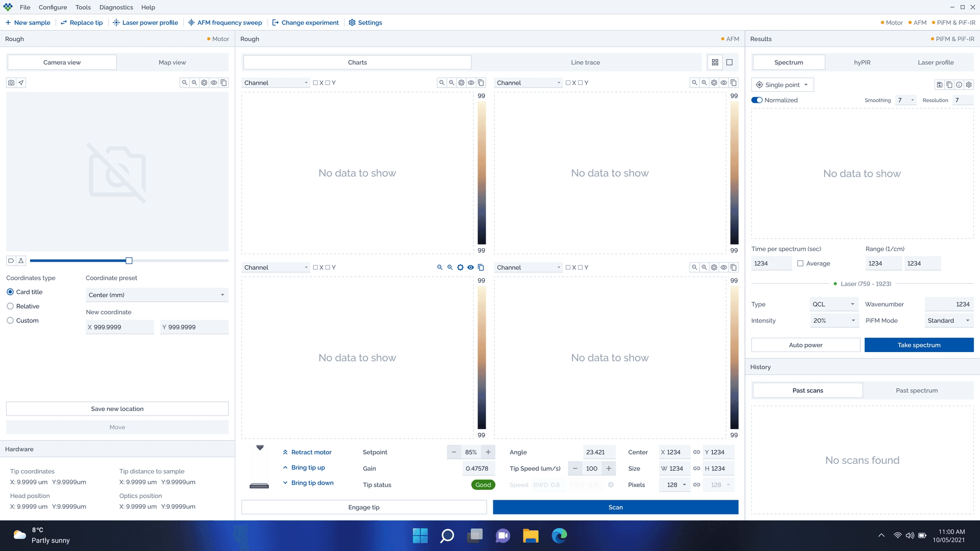Click the Engage tip button
The height and width of the screenshot is (551, 980).
click(364, 507)
